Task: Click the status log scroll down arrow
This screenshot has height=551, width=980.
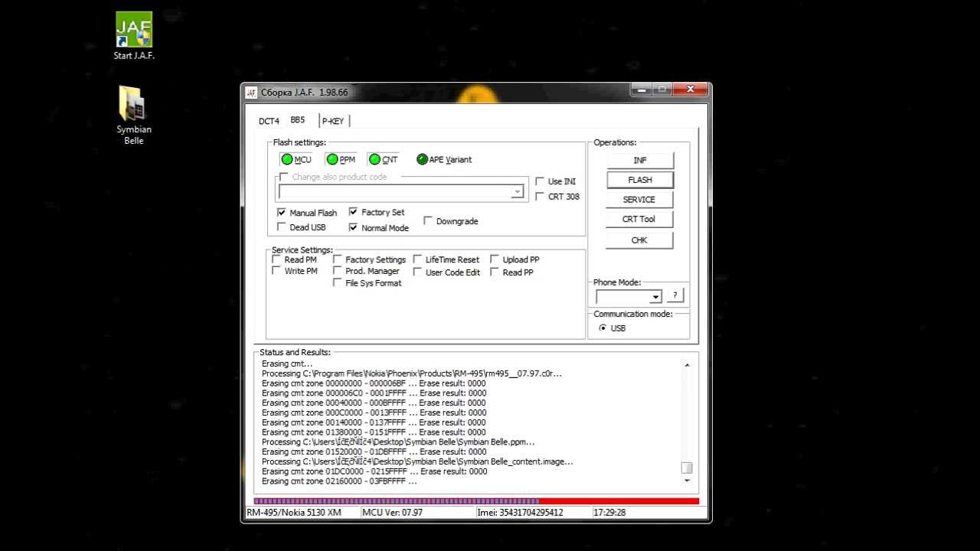Action: point(687,480)
